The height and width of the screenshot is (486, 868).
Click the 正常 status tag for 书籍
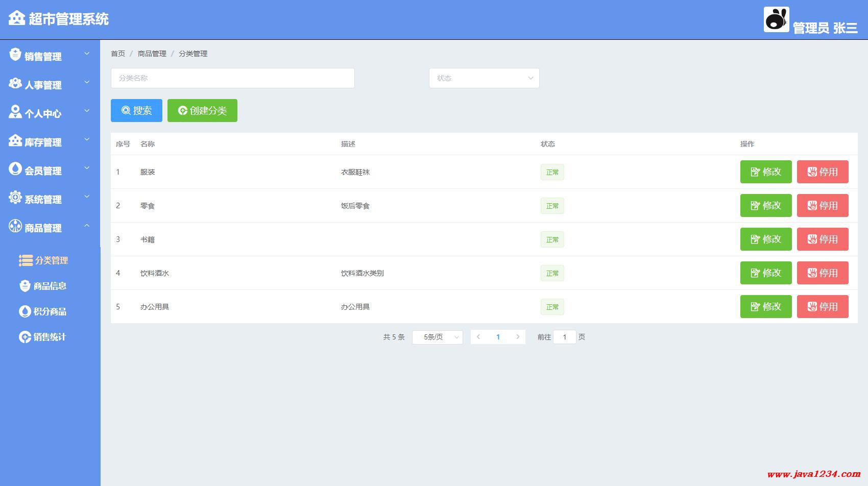[552, 239]
